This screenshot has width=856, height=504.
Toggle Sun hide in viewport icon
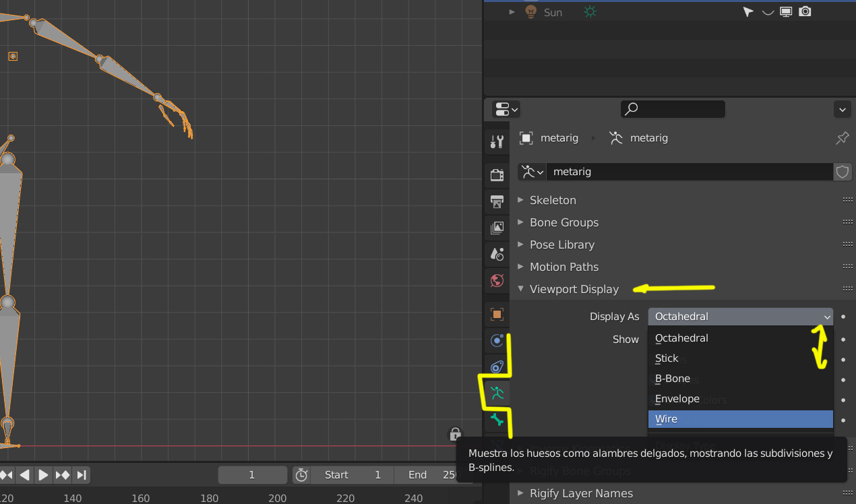tap(767, 11)
